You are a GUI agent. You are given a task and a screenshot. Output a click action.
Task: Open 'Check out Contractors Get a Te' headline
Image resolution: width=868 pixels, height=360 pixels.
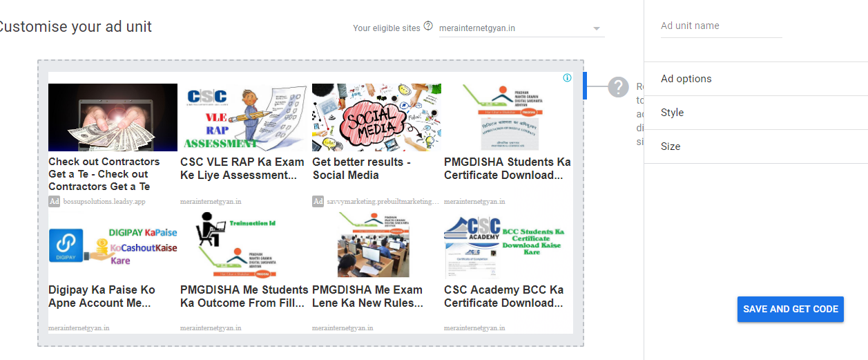104,174
